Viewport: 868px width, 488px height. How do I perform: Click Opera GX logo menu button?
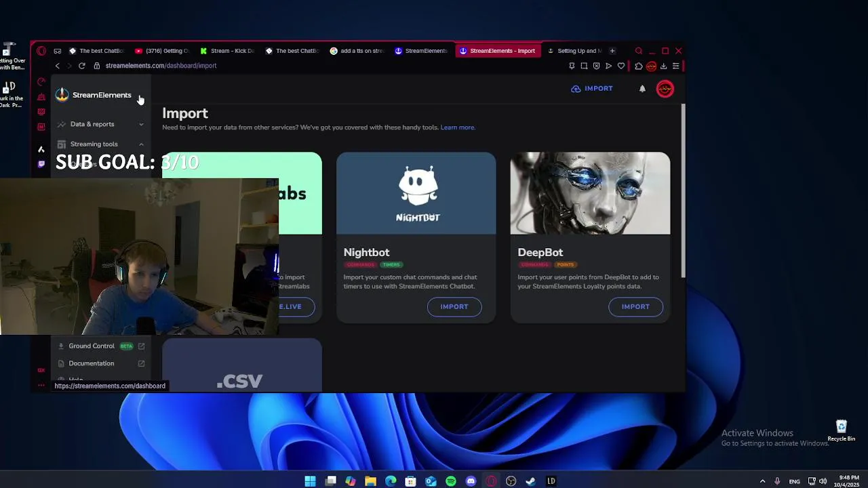coord(41,51)
